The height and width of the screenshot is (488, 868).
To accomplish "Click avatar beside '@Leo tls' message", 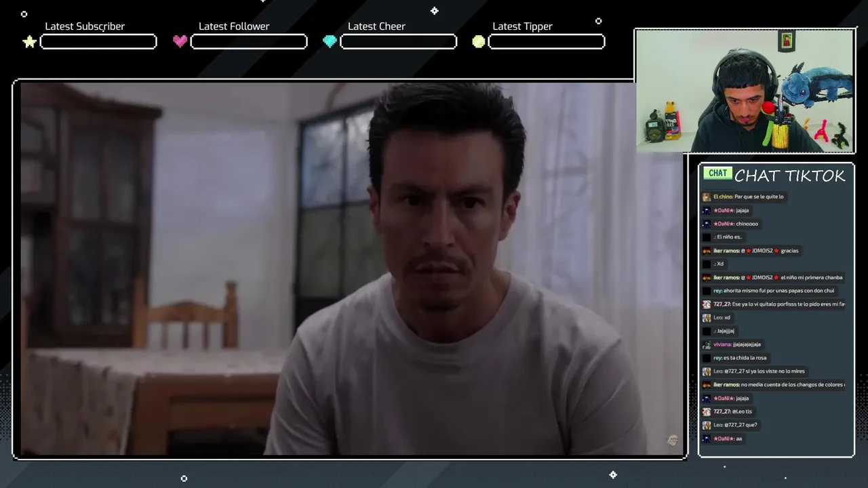I will (x=707, y=411).
